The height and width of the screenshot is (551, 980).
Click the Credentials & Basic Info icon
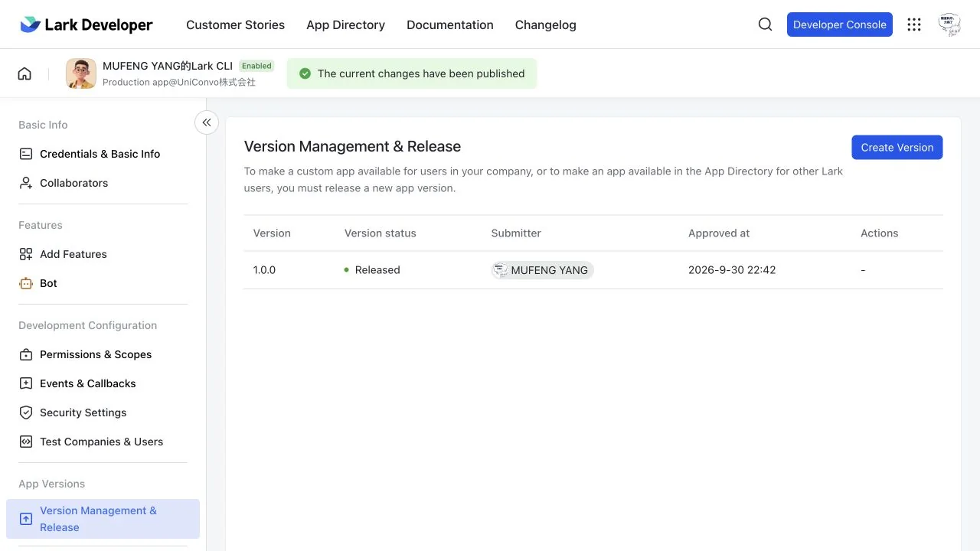(26, 154)
